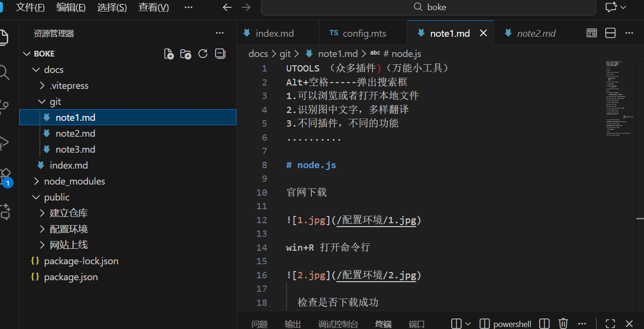Create a new file in BOKE explorer

click(169, 54)
